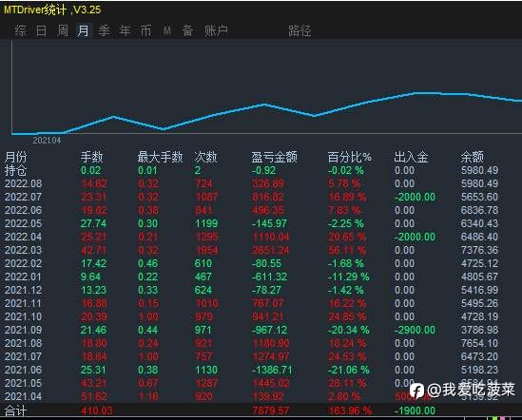Open the M tab
This screenshot has width=522, height=420.
point(167,31)
